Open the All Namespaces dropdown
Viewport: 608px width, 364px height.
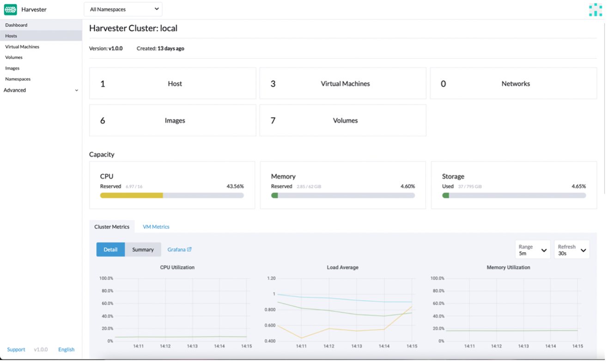point(123,9)
